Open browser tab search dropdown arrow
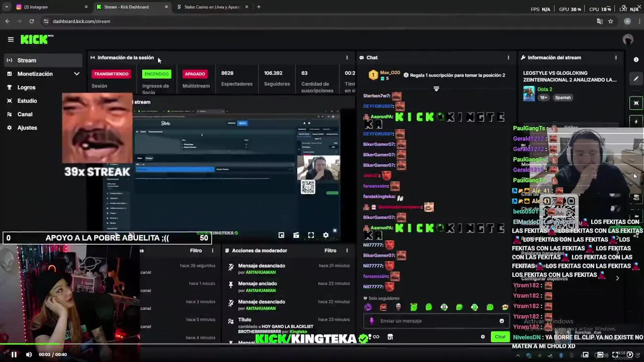The width and height of the screenshot is (644, 362). point(7,7)
